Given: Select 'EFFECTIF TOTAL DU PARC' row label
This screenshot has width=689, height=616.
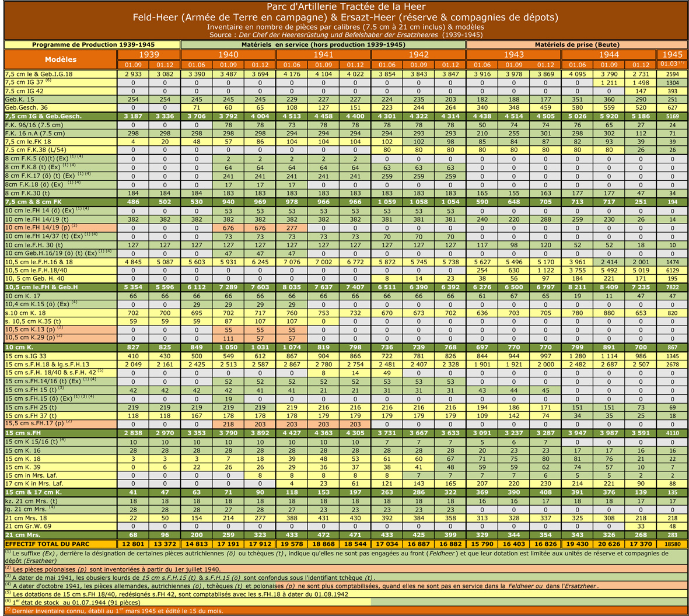Looking at the screenshot, I should tap(61, 544).
